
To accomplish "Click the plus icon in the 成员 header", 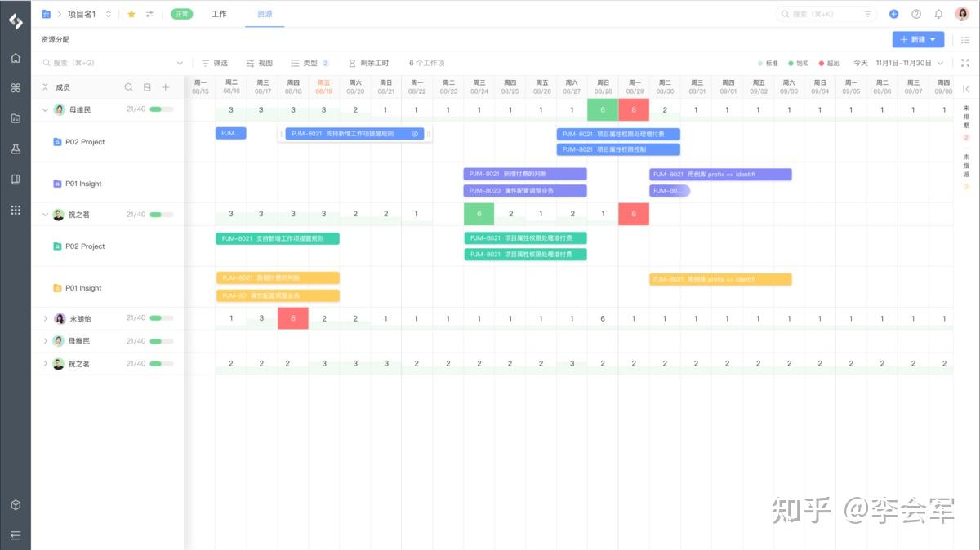I will coord(166,87).
